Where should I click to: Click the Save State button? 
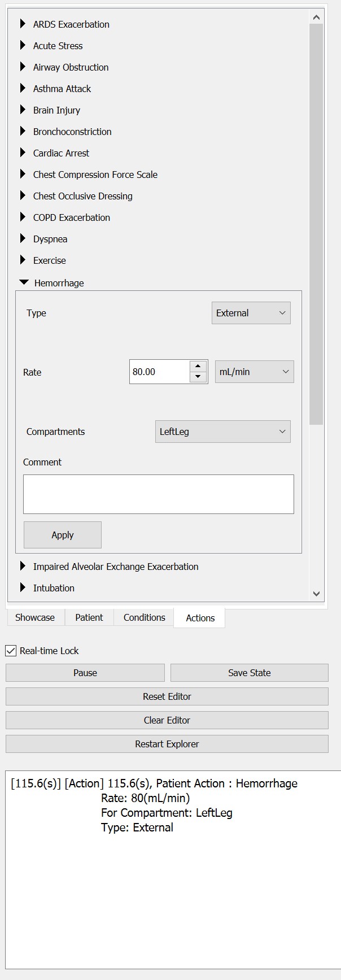(x=250, y=673)
